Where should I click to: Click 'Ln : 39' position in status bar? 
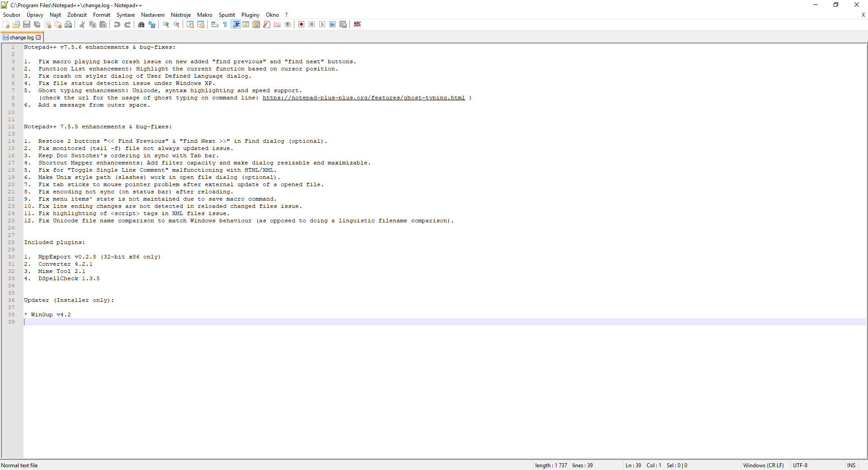coord(633,465)
